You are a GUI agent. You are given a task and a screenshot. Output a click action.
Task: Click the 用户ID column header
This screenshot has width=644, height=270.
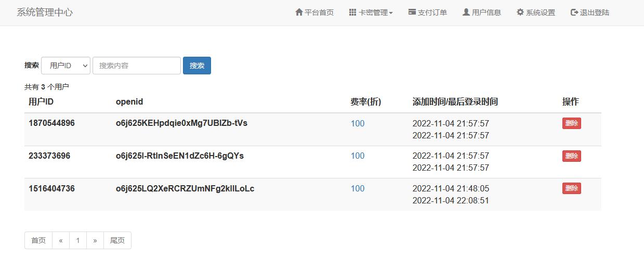(41, 102)
